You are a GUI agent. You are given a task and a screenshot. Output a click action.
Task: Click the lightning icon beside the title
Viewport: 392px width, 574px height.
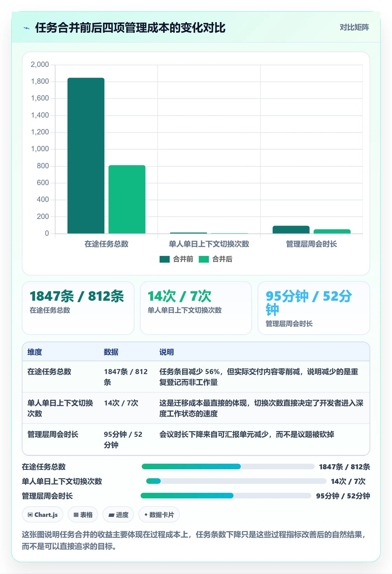(27, 28)
